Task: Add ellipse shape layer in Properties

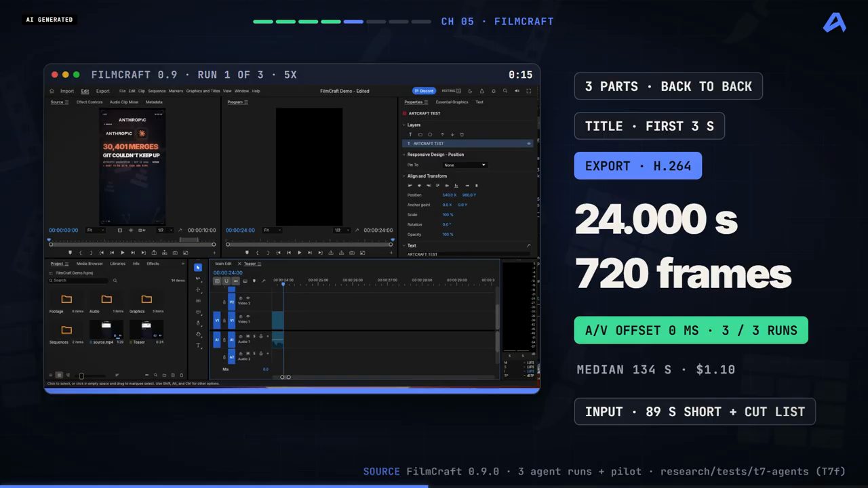Action: 430,134
